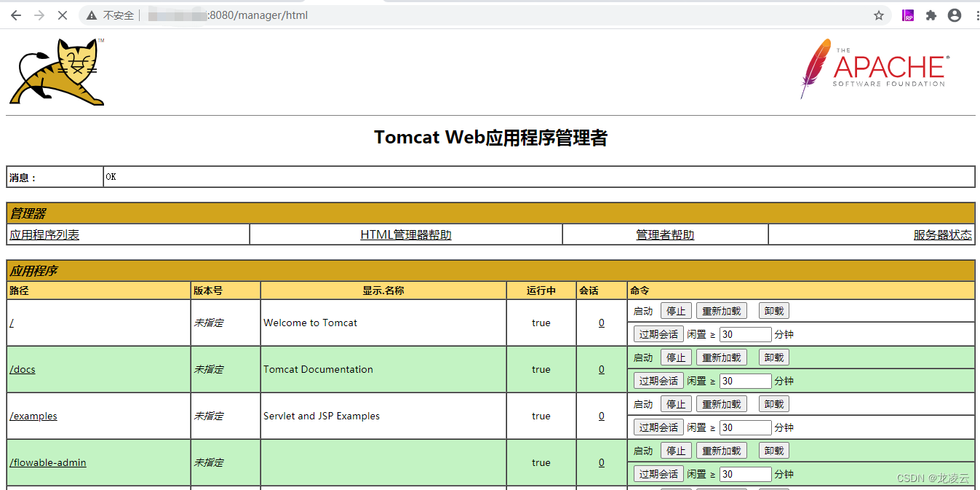Open the 服务器状态 link
980x490 pixels.
(943, 234)
